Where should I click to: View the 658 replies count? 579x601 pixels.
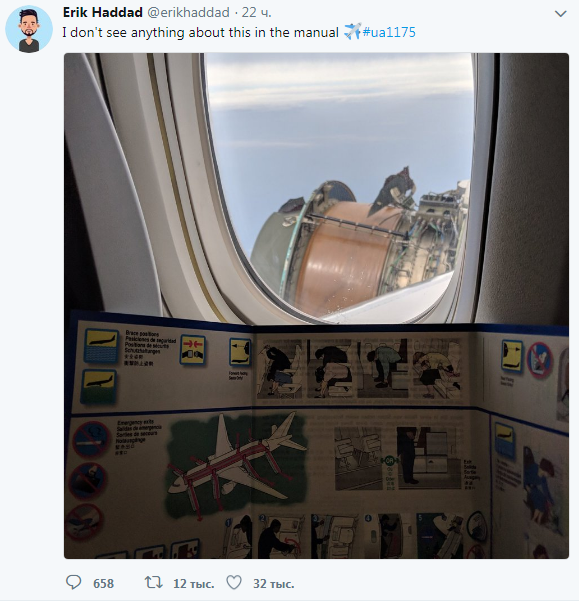pos(103,583)
